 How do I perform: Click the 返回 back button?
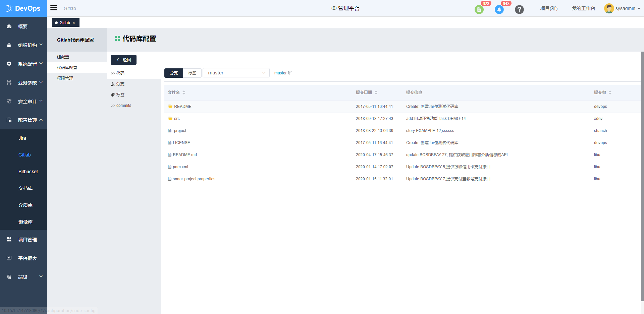click(123, 60)
